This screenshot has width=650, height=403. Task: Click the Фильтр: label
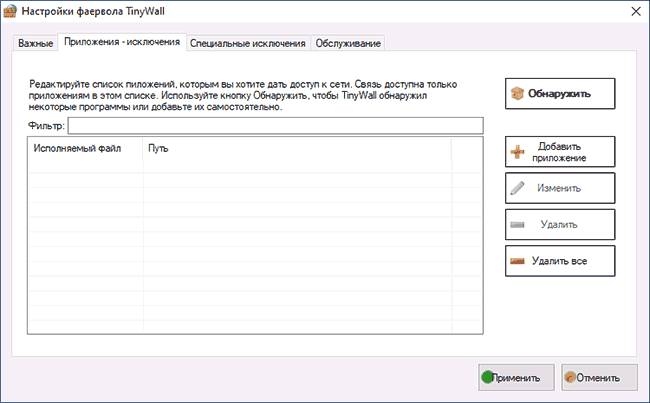click(x=46, y=126)
